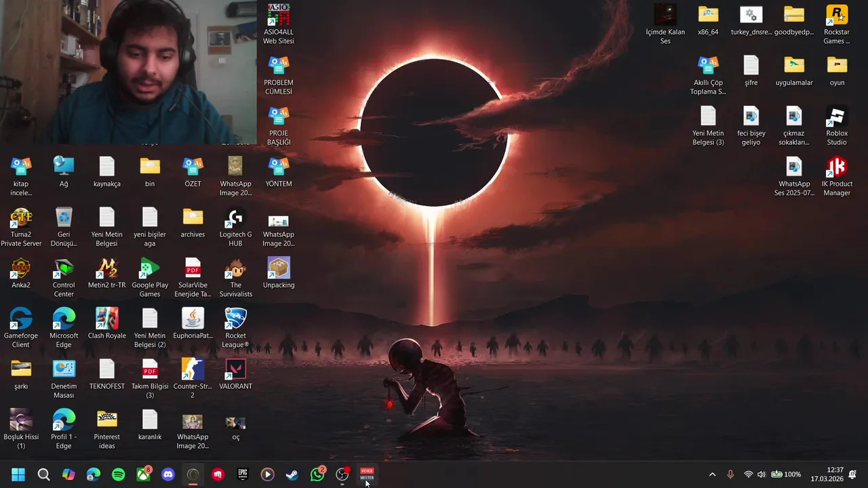Open Pinterest ideas folder
This screenshot has height=488, width=868.
click(107, 430)
